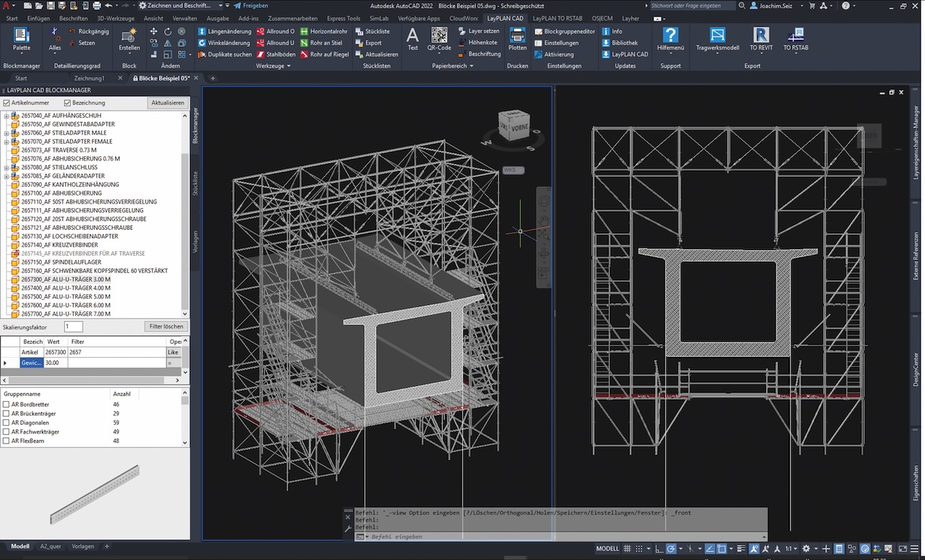Switch to the LayPLAN TO RSTAB ribbon tab
This screenshot has width=925, height=560.
pos(559,18)
